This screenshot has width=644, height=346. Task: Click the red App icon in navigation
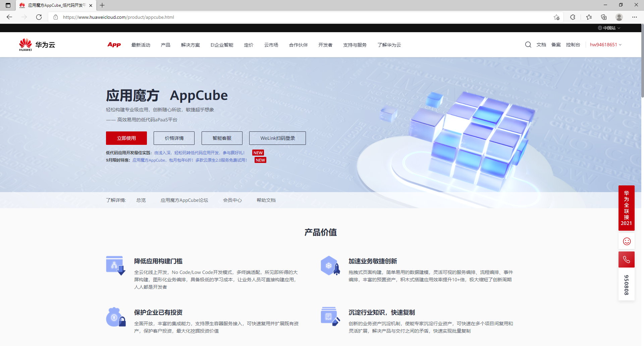click(114, 45)
